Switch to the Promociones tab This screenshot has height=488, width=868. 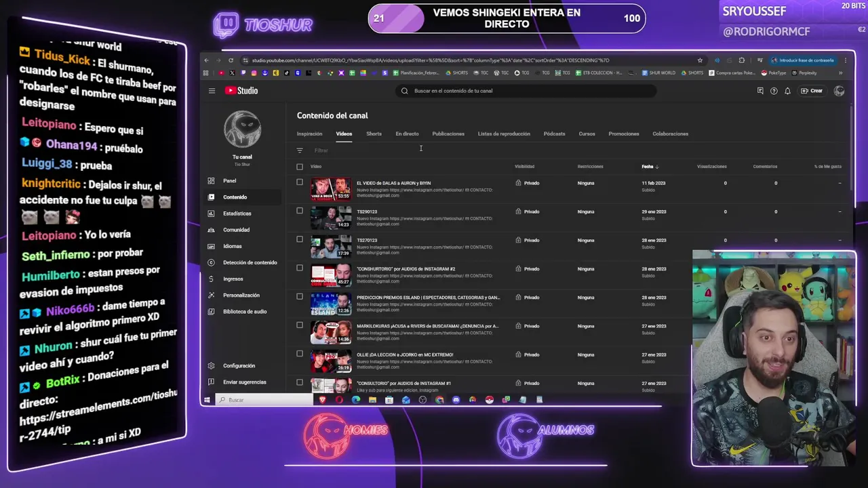point(624,134)
